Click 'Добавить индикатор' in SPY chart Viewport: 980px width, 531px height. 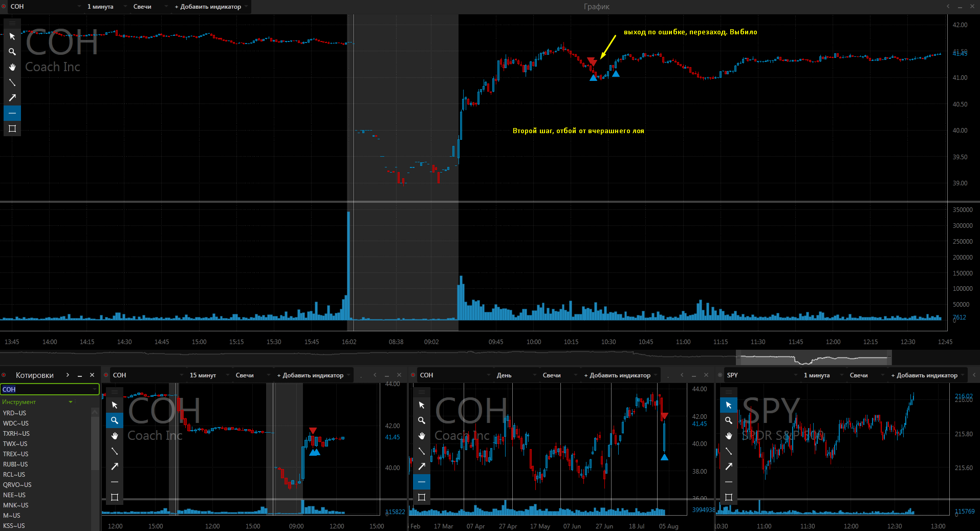(927, 375)
